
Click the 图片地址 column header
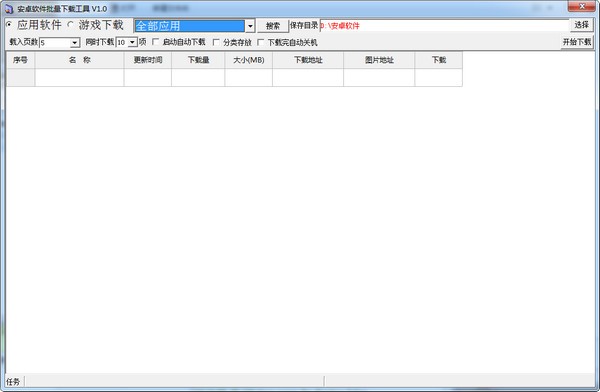point(379,60)
